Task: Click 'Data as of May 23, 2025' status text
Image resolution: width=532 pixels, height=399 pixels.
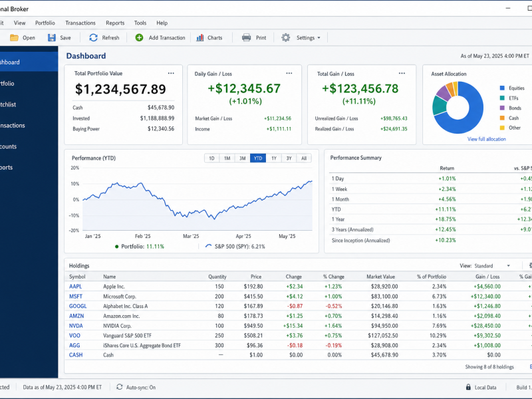Action: click(x=62, y=387)
